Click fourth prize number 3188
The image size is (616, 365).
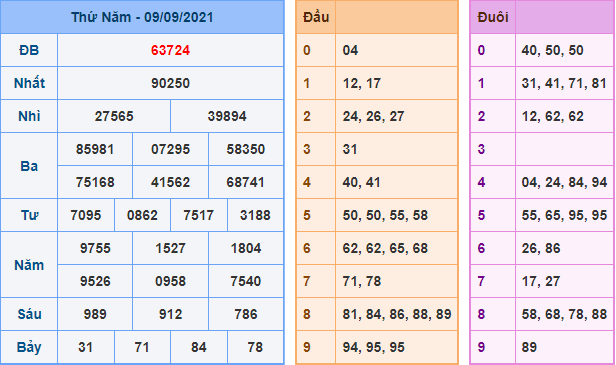pyautogui.click(x=255, y=215)
